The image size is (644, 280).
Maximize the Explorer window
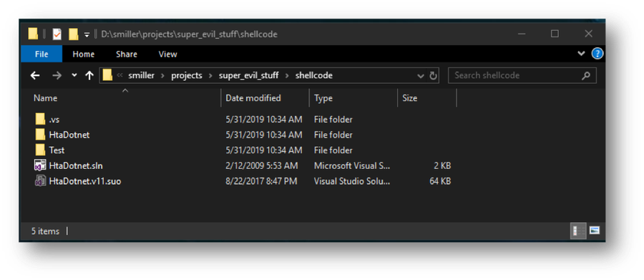click(x=555, y=34)
